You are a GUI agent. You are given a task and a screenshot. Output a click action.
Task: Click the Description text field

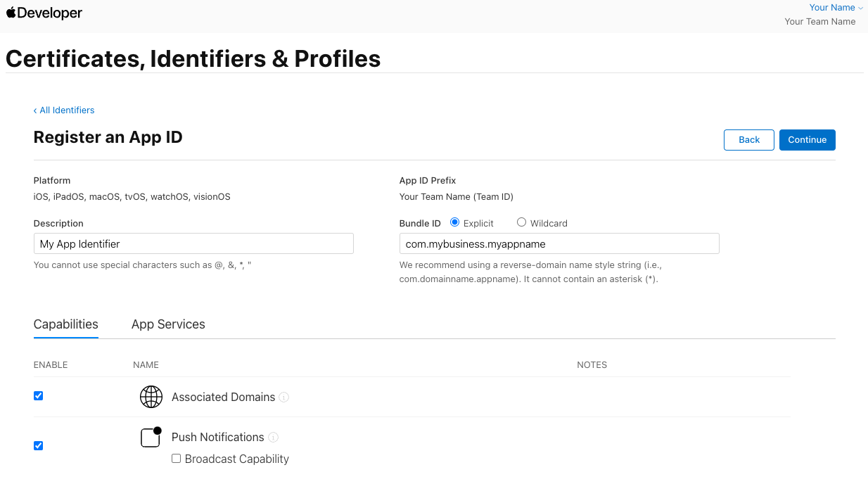point(193,244)
